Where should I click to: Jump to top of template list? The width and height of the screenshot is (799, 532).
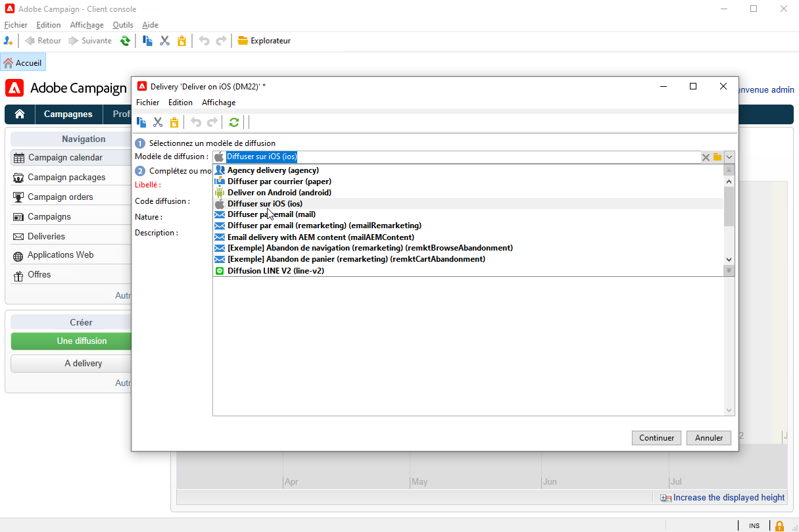point(729,170)
